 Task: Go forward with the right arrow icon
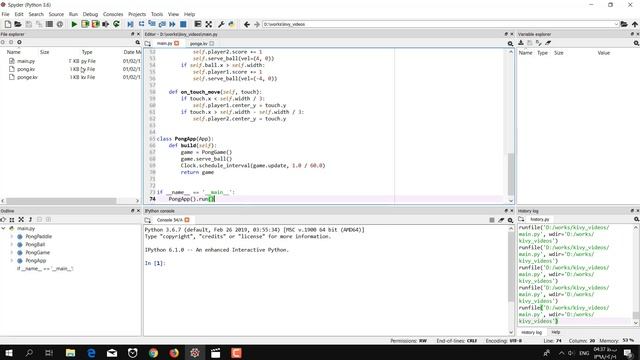[x=257, y=24]
